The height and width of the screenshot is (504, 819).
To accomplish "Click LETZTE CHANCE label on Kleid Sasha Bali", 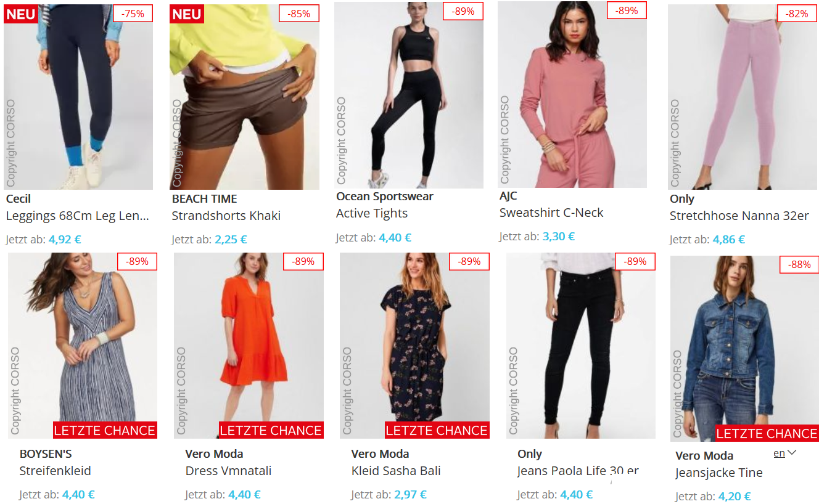I will point(437,430).
